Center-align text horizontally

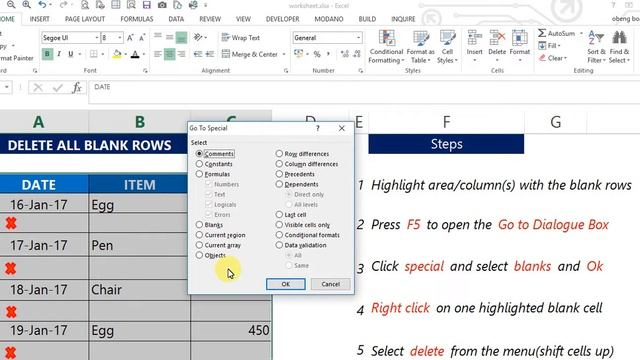[x=169, y=54]
